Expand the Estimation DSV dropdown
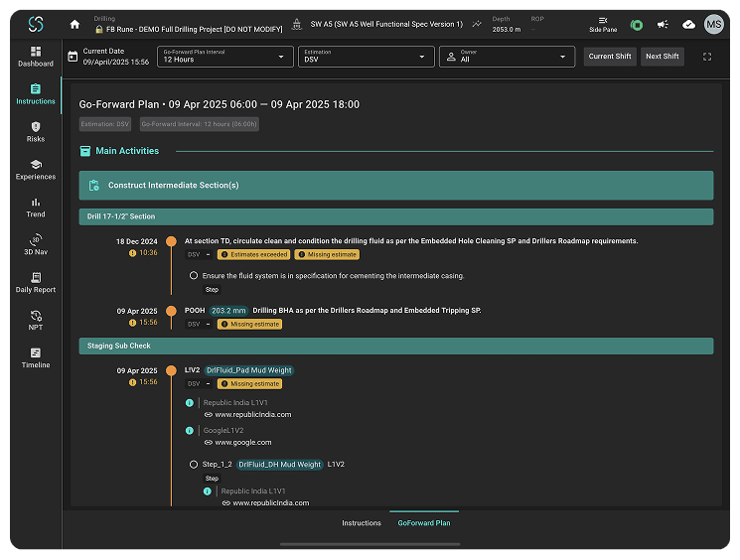 pos(366,57)
